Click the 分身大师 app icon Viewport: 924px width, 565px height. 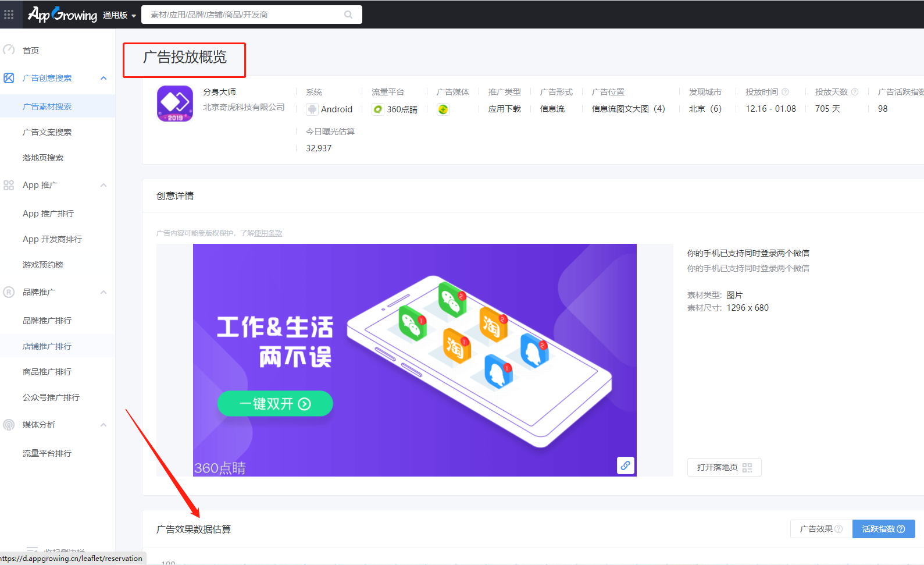coord(175,104)
